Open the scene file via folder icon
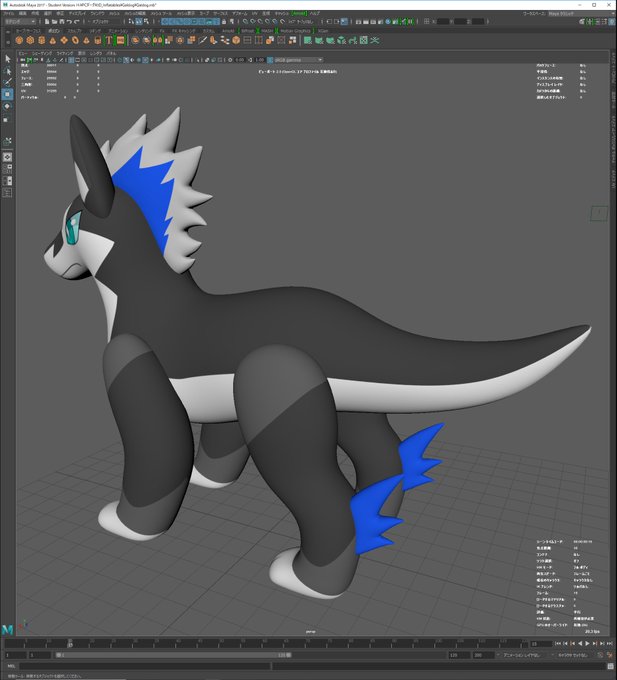Screen dimensions: 617x680 tap(55, 21)
